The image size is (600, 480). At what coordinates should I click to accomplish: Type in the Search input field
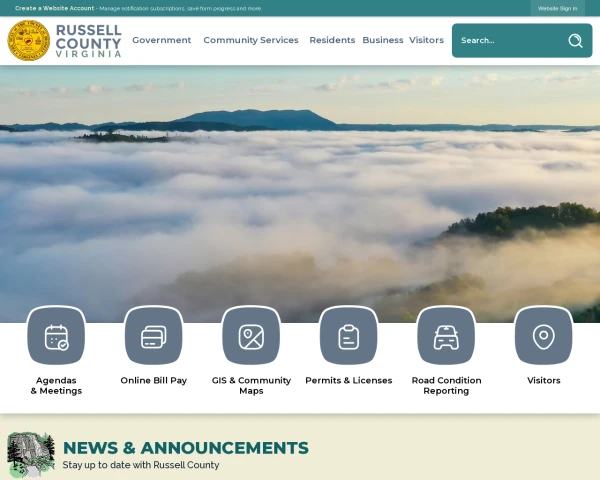[x=505, y=41]
